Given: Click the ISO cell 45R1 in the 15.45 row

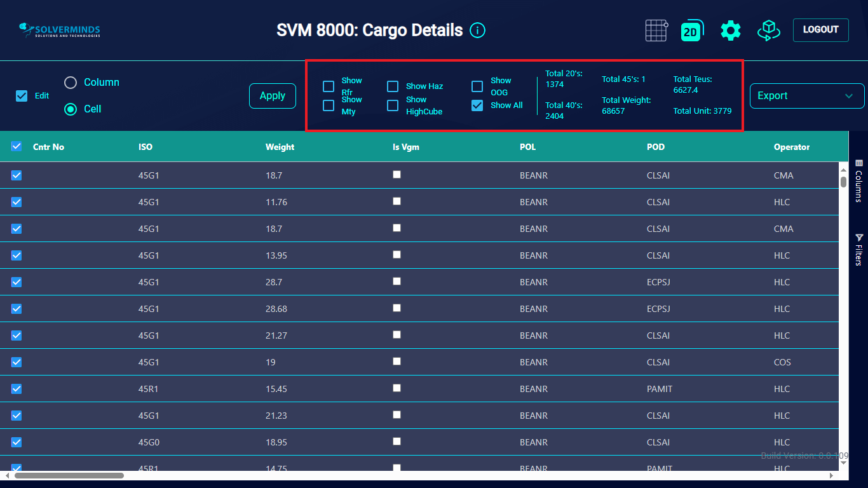Looking at the screenshot, I should click(149, 389).
